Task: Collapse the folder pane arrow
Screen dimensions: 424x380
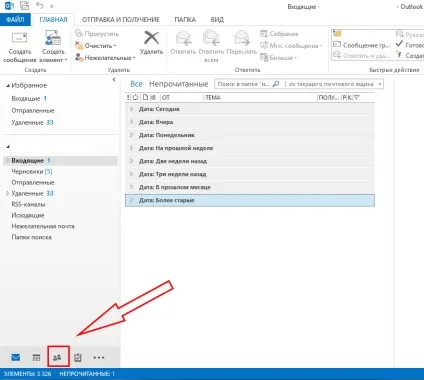Action: pos(114,79)
